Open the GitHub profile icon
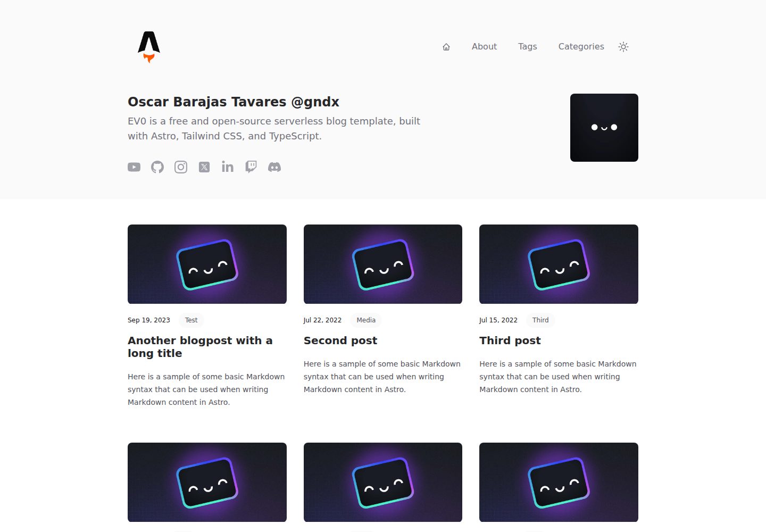Screen dimensions: 766x532 [157, 167]
